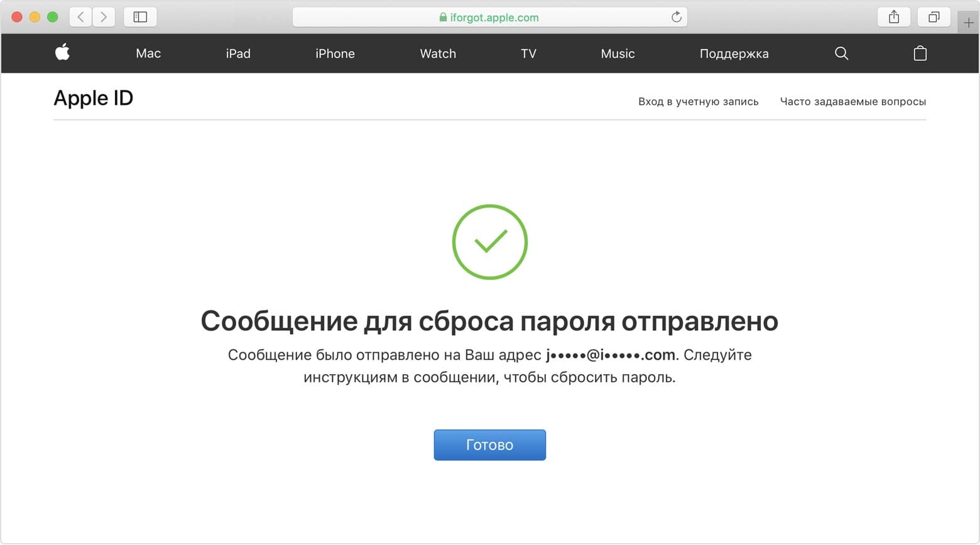Click the Apple ID heading link
980x545 pixels.
[94, 98]
